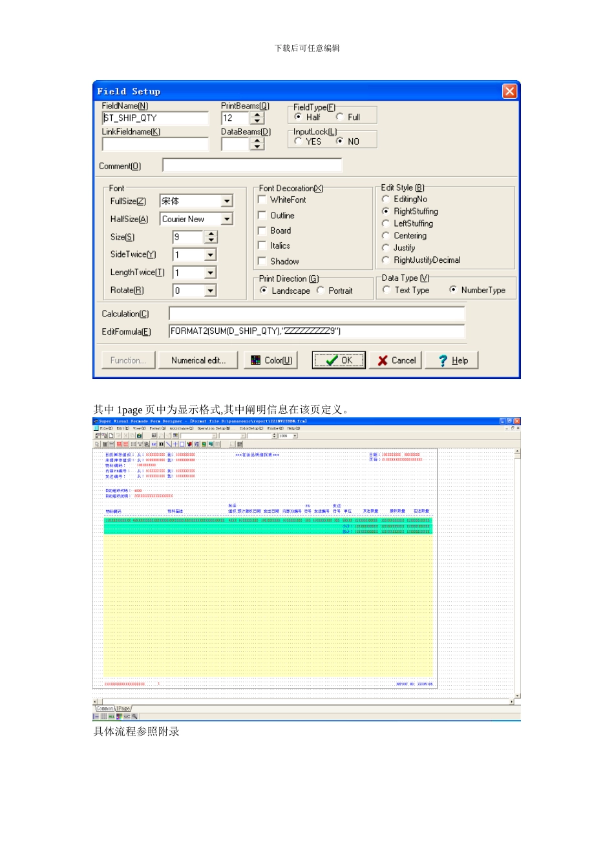Click the ALL icon in bottom toolbar
Viewport: 614px width, 868px height.
pyautogui.click(x=111, y=716)
